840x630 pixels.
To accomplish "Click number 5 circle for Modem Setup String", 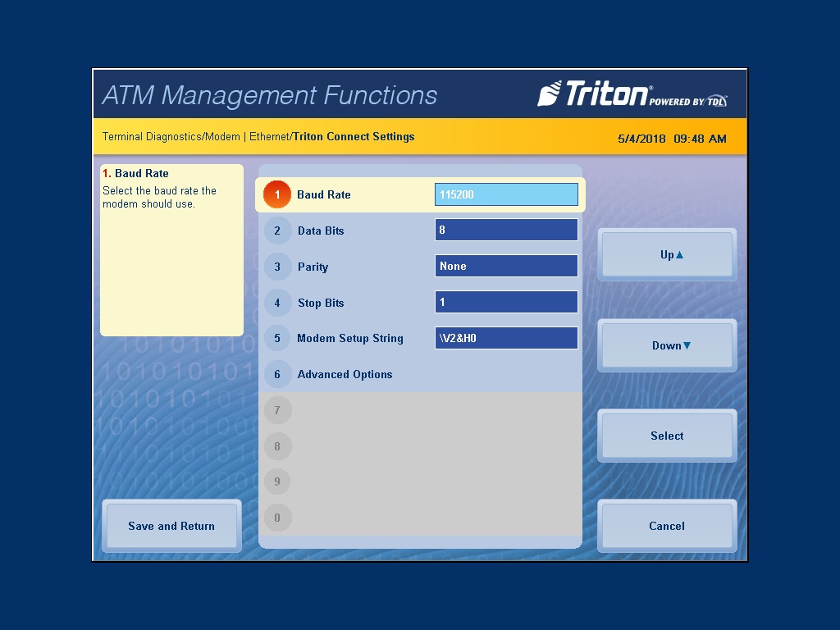I will click(x=277, y=339).
